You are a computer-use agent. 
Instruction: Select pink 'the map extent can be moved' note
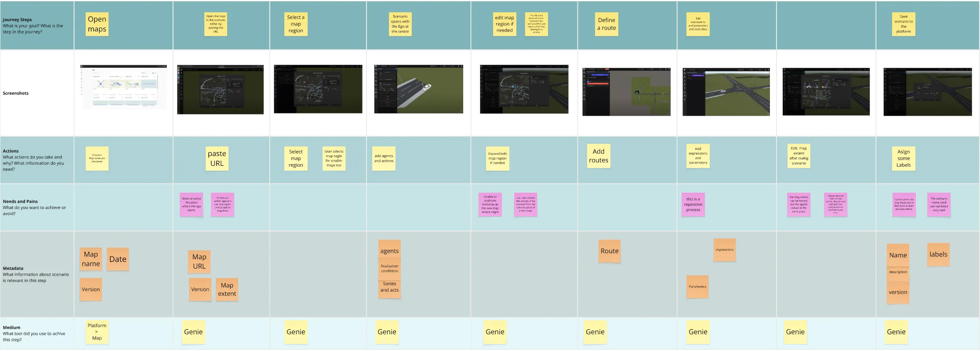799,205
